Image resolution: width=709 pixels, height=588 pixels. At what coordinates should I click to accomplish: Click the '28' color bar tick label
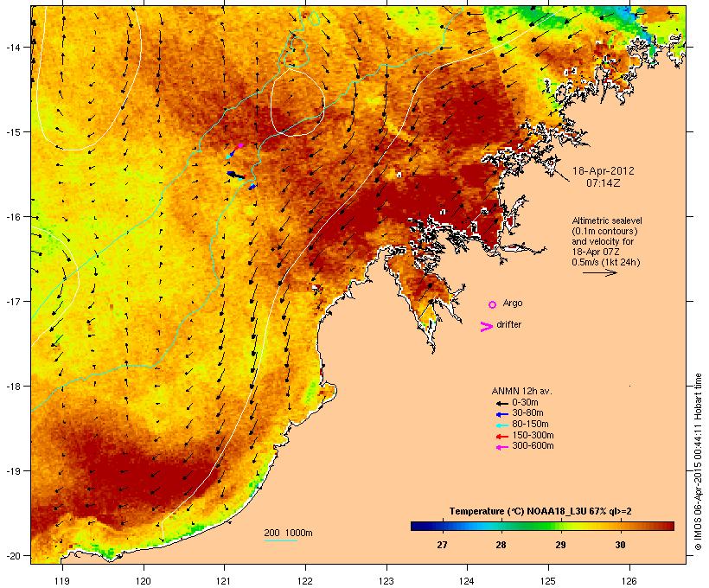coord(501,545)
